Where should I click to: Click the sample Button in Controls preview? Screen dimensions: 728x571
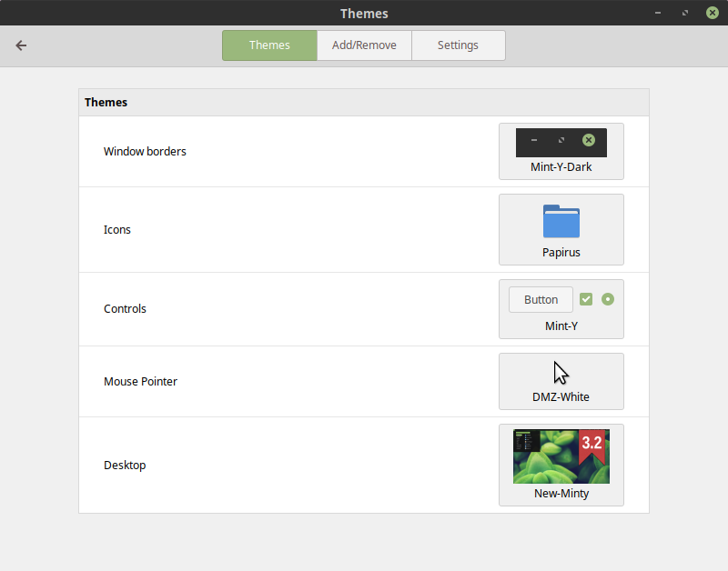[x=541, y=298]
